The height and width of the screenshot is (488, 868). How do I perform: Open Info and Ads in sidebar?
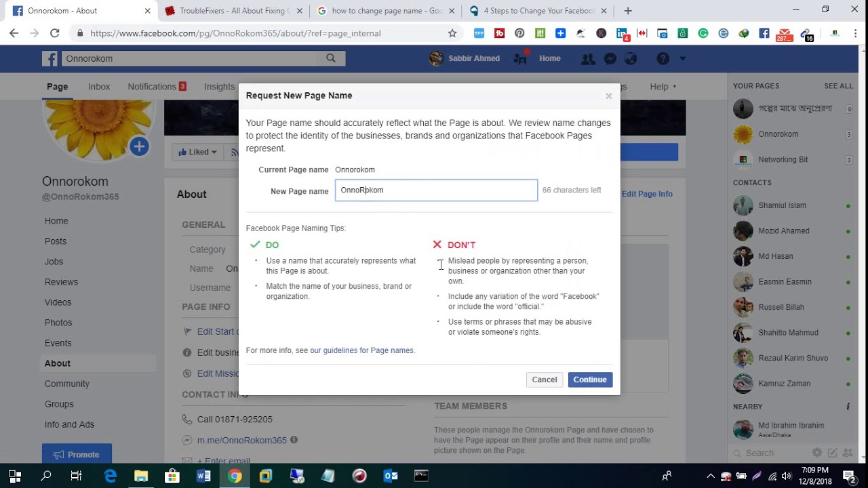point(69,424)
